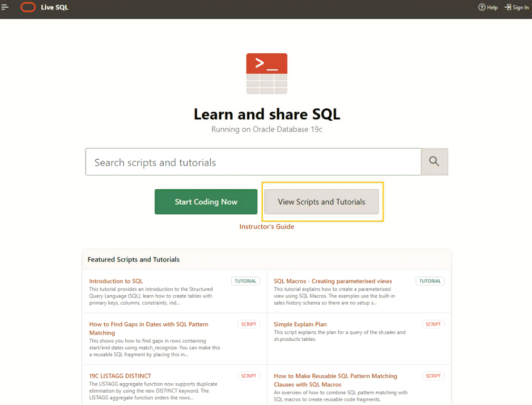Viewport: 532px width, 405px height.
Task: Click description under 19C LISTAGG DISTINCT
Action: point(153,391)
